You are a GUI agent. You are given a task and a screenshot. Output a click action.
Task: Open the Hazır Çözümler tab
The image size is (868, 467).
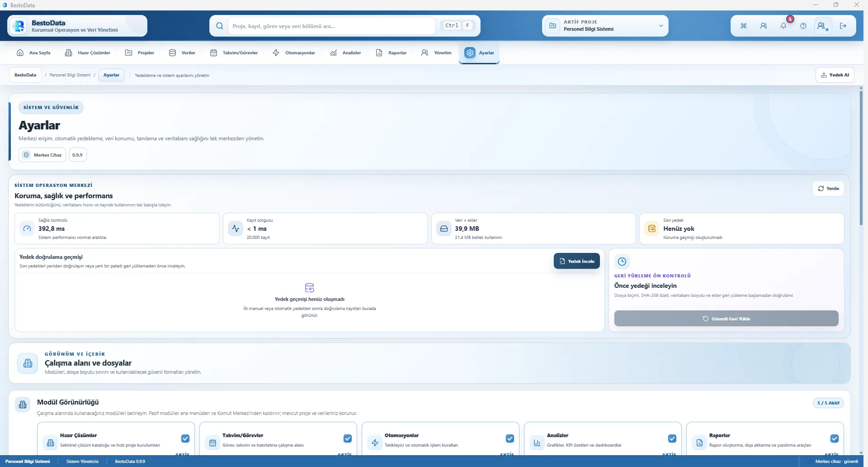point(88,53)
